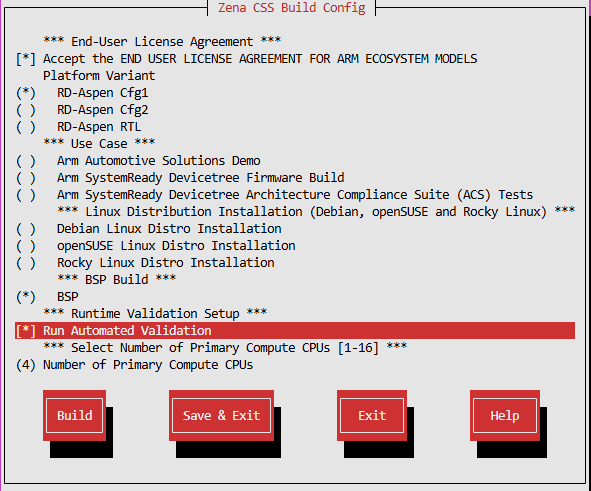Click the Linux Distribution Installation heading

pos(316,212)
